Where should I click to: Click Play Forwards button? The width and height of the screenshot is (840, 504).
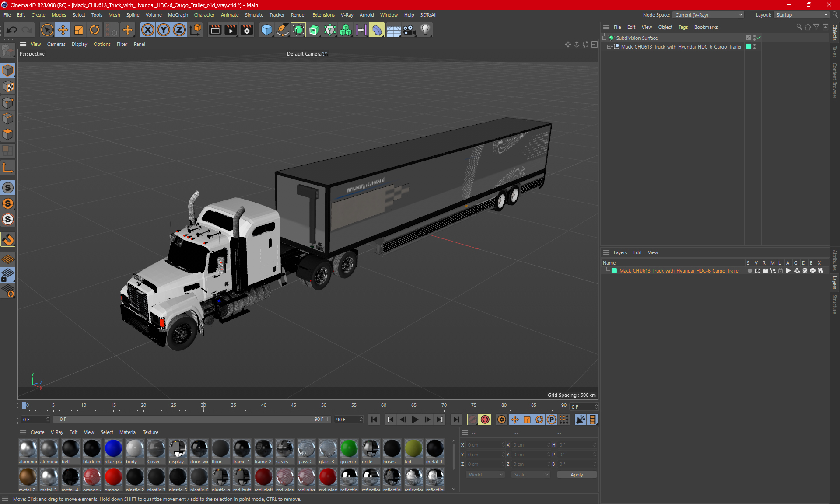tap(415, 420)
